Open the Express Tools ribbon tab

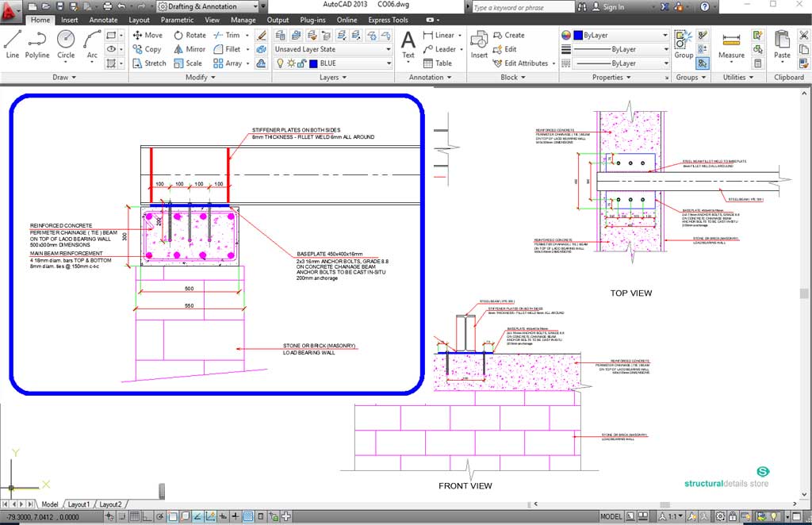(x=388, y=20)
